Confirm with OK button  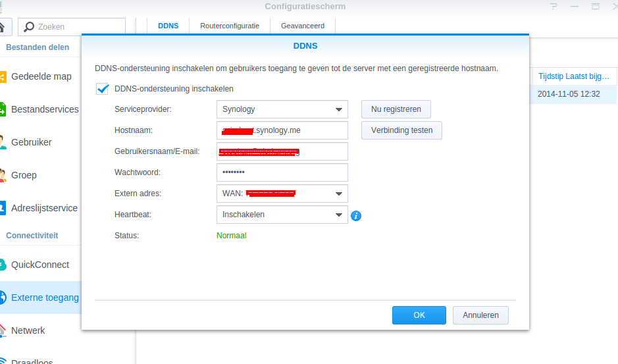tap(419, 315)
